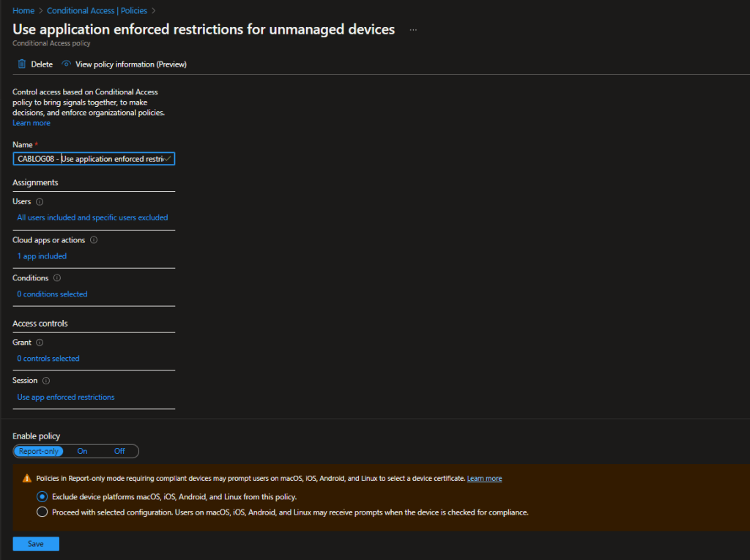Click the info icon next to Session
This screenshot has width=750, height=560.
click(46, 381)
